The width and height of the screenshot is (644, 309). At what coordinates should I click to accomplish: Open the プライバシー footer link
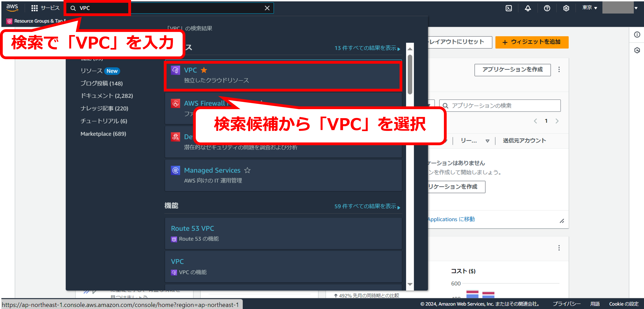click(x=567, y=304)
